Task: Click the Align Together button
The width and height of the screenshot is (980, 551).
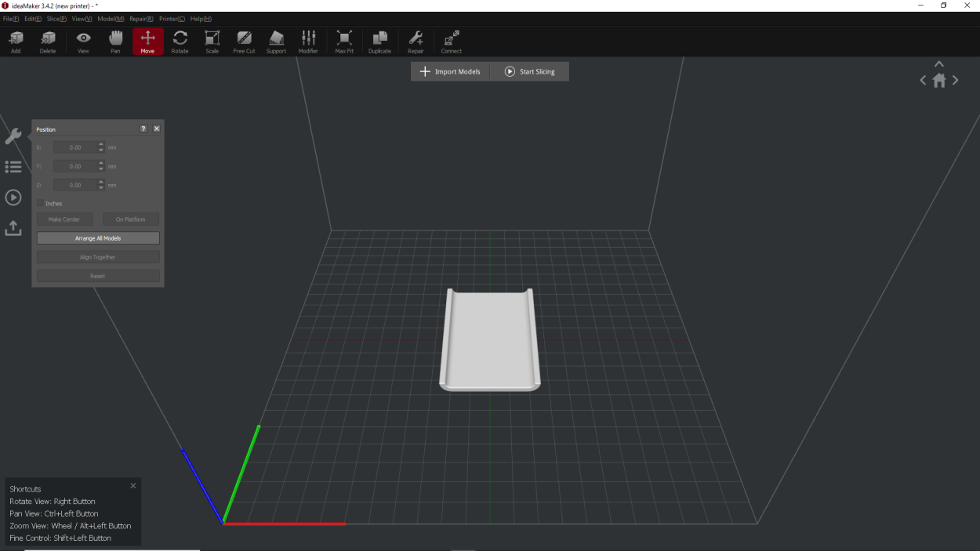Action: [98, 257]
